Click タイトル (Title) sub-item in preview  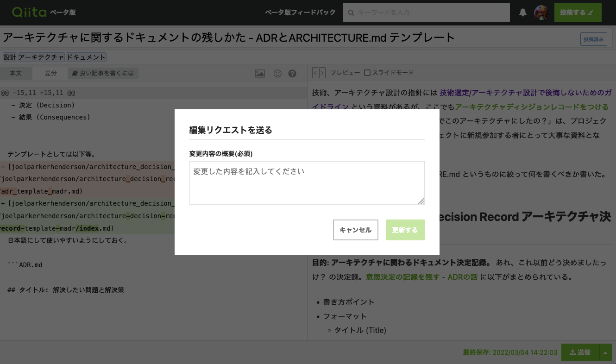[360, 330]
